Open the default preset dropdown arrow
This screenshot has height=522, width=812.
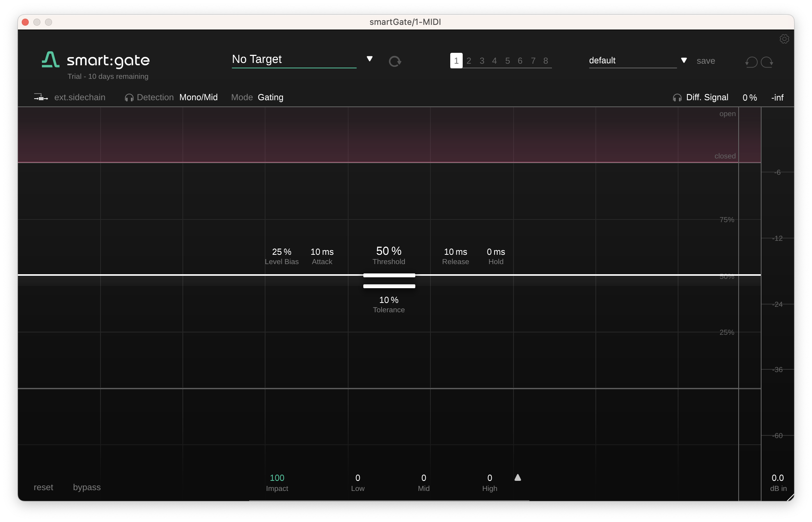[684, 61]
